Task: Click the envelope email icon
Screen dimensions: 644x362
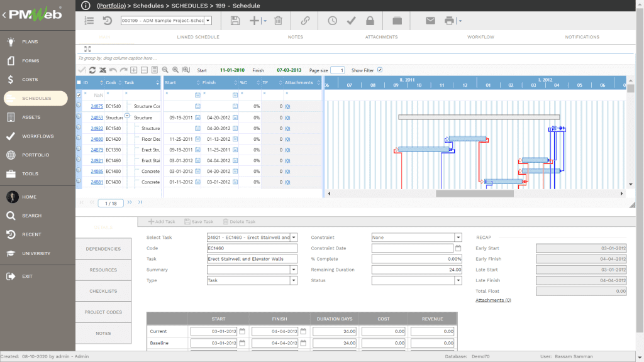Action: [430, 21]
